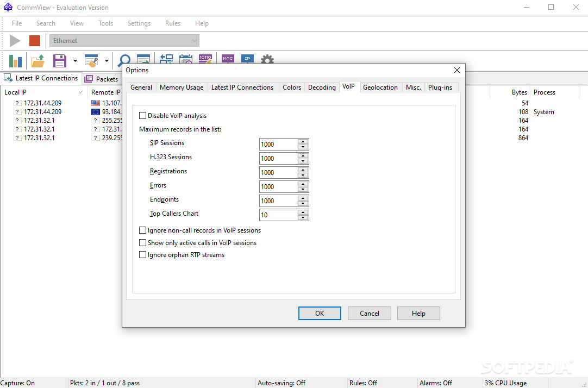Expand the save icon dropdown arrow
Screen dimensions: 588x388
tap(75, 61)
